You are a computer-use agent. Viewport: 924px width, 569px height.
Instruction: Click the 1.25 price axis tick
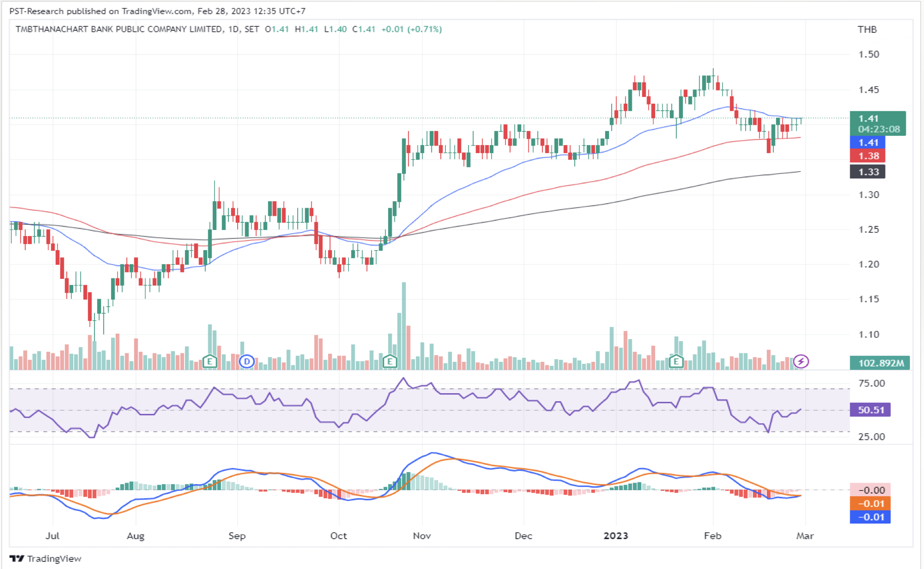(x=869, y=229)
